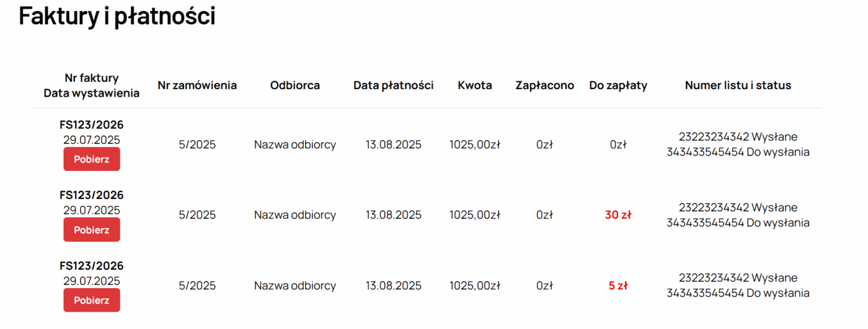Image resolution: width=868 pixels, height=329 pixels.
Task: Click the "Odbiorca" column header
Action: pos(294,86)
